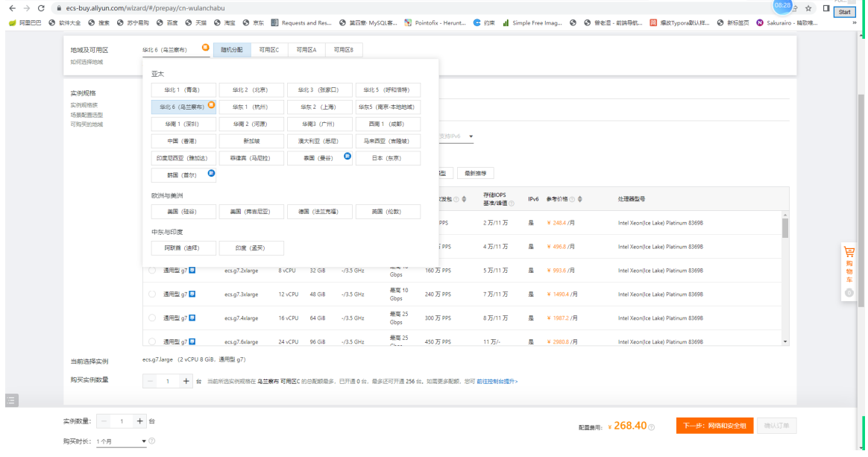The width and height of the screenshot is (868, 457).
Task: Open the 购买时长 1个月 dropdown
Action: pos(121,441)
